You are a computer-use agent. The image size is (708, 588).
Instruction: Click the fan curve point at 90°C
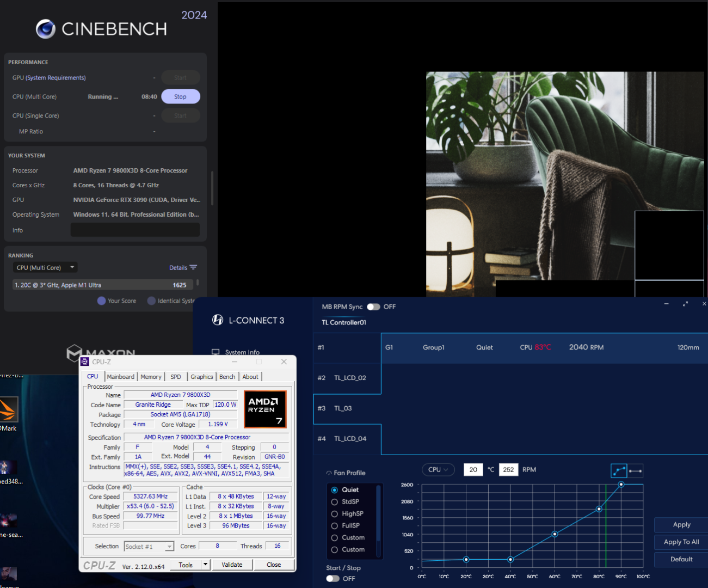tap(621, 485)
